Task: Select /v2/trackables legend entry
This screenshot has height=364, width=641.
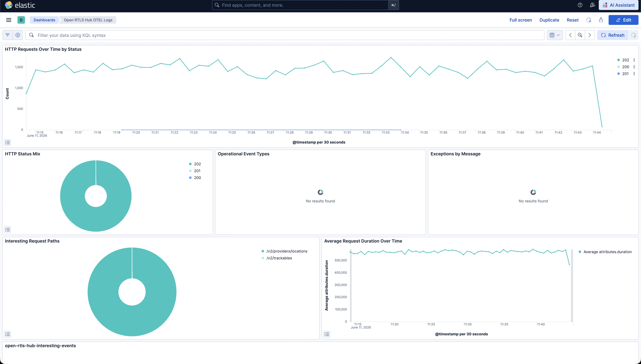Action: 279,258
